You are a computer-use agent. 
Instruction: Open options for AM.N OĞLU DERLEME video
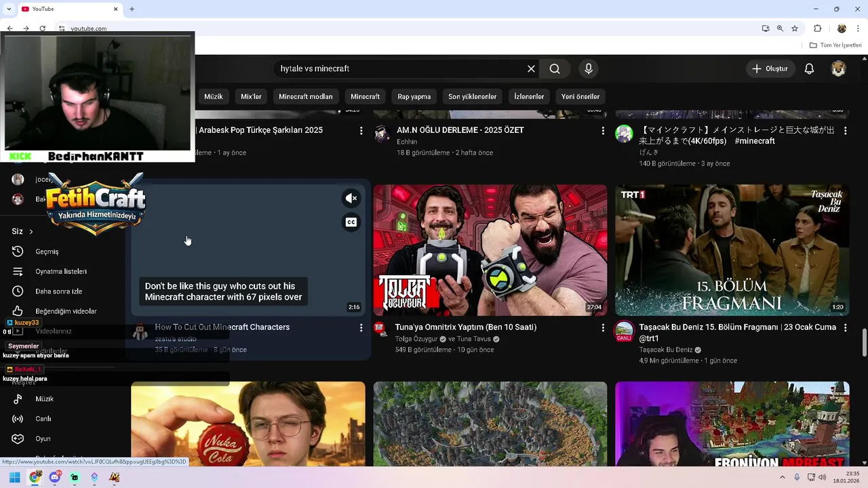point(603,130)
